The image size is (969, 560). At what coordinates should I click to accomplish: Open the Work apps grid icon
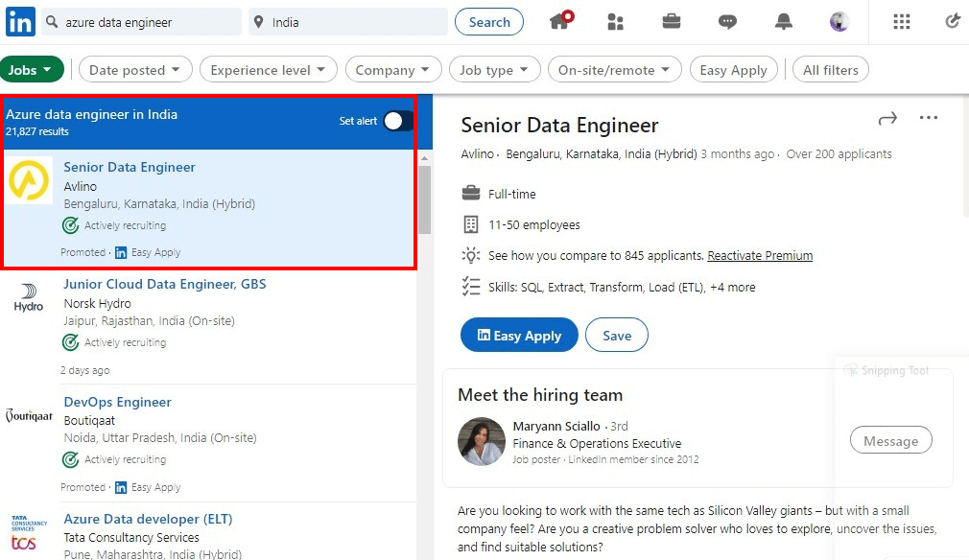[x=902, y=22]
